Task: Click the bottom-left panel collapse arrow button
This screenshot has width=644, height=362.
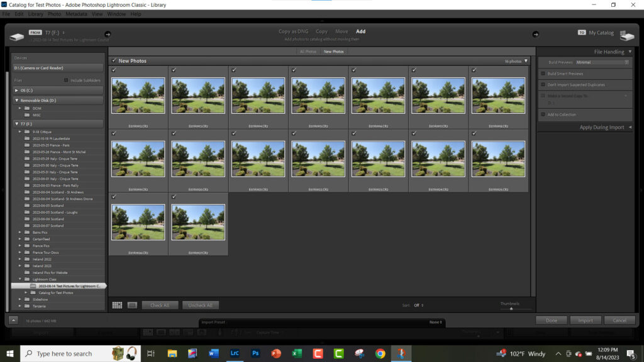Action: point(13,321)
